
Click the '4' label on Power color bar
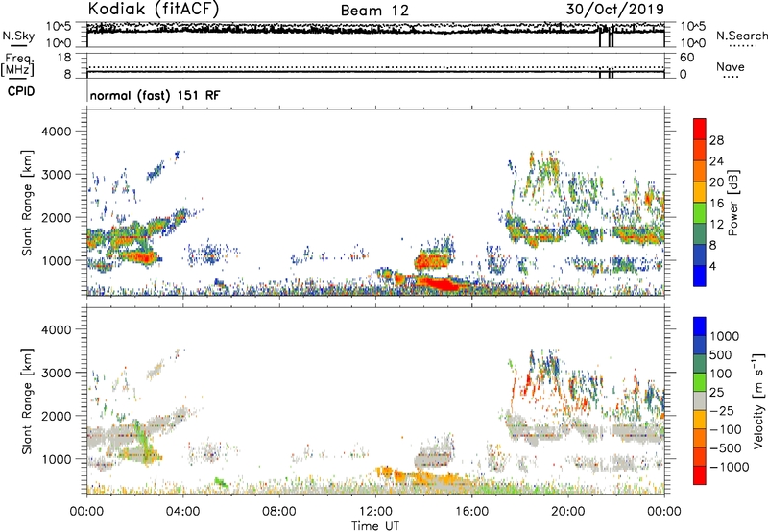713,266
